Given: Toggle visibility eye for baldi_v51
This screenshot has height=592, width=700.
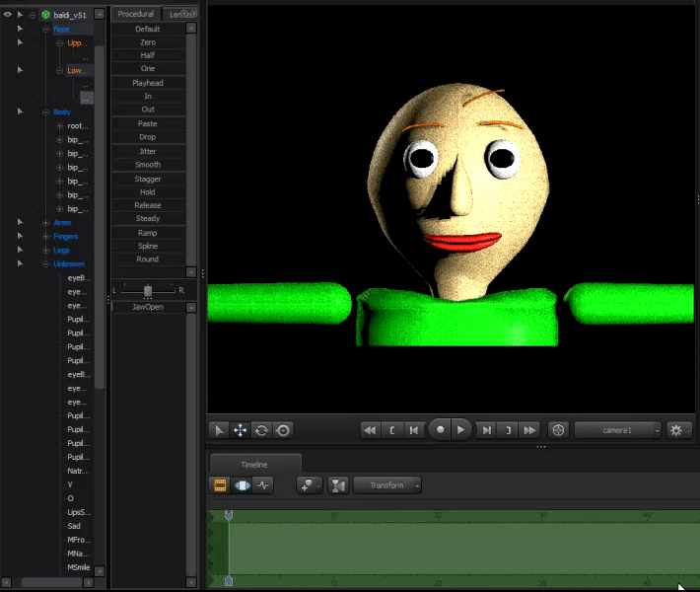Looking at the screenshot, I should pyautogui.click(x=8, y=14).
